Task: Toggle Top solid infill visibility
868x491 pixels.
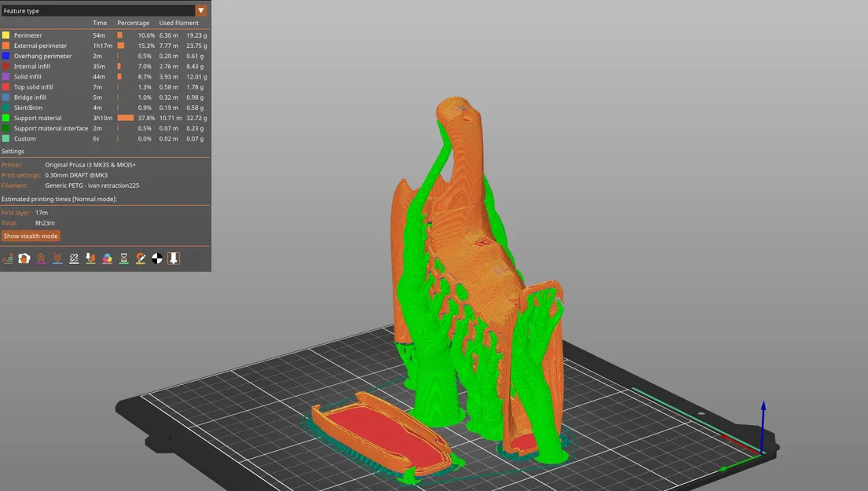Action: pos(105,87)
